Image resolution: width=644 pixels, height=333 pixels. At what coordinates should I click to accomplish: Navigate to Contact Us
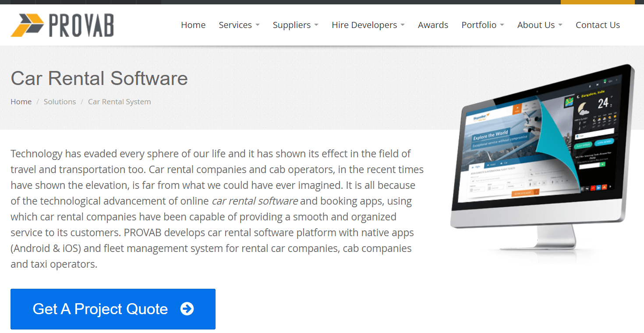(598, 25)
